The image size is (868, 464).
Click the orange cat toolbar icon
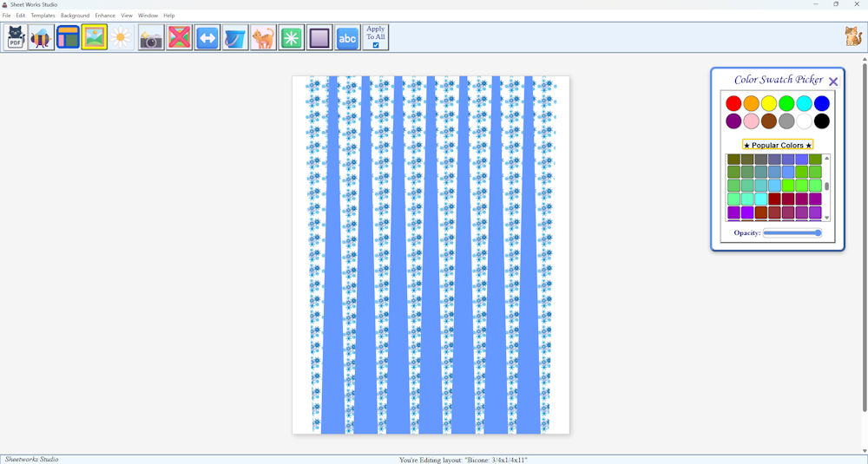[x=264, y=37]
